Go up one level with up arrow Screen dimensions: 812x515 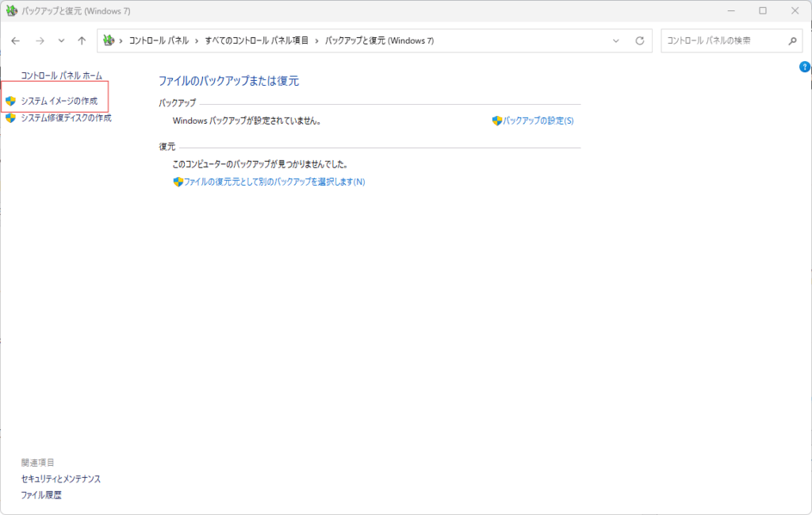(x=82, y=41)
